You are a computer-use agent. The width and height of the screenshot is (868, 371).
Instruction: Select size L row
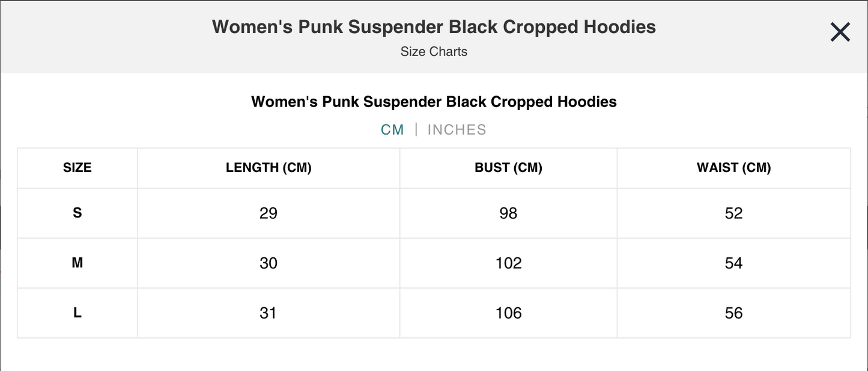[x=77, y=312]
